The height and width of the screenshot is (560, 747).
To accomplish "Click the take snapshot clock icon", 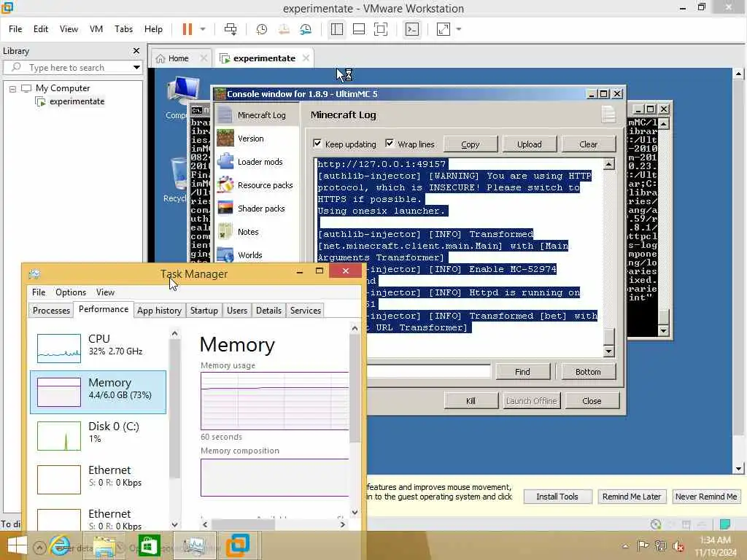I will [262, 29].
